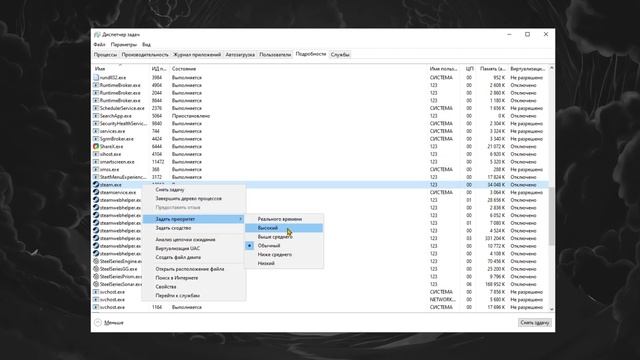Open the Параметры menu
The width and height of the screenshot is (640, 360).
(124, 44)
